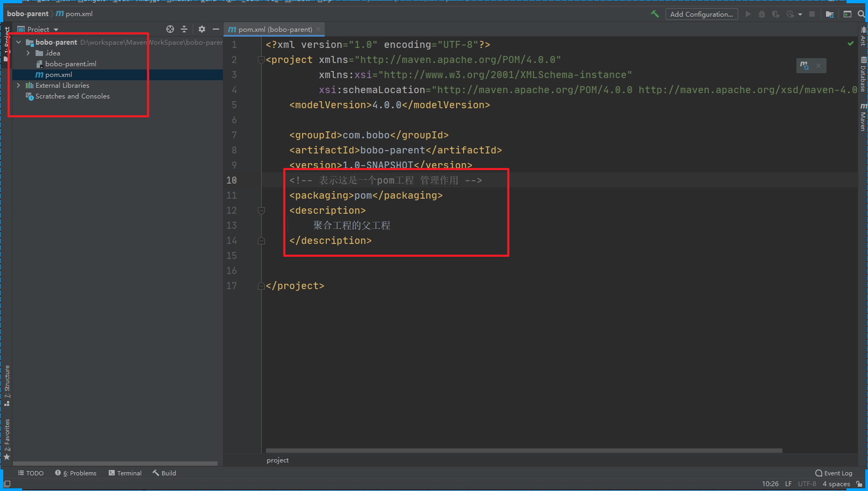Click bobo-parent breadcrumb in navigation bar
The height and width of the screenshot is (491, 868).
27,14
